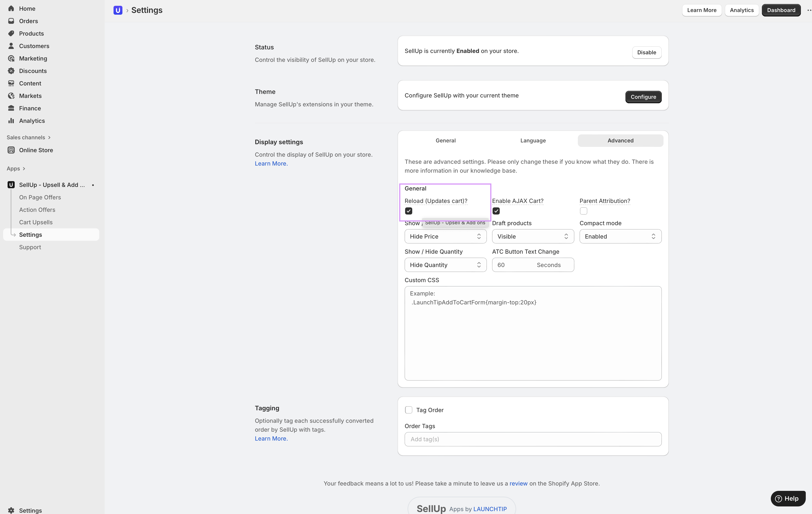Open the Home icon in sidebar
Viewport: 812px width, 514px height.
11,8
